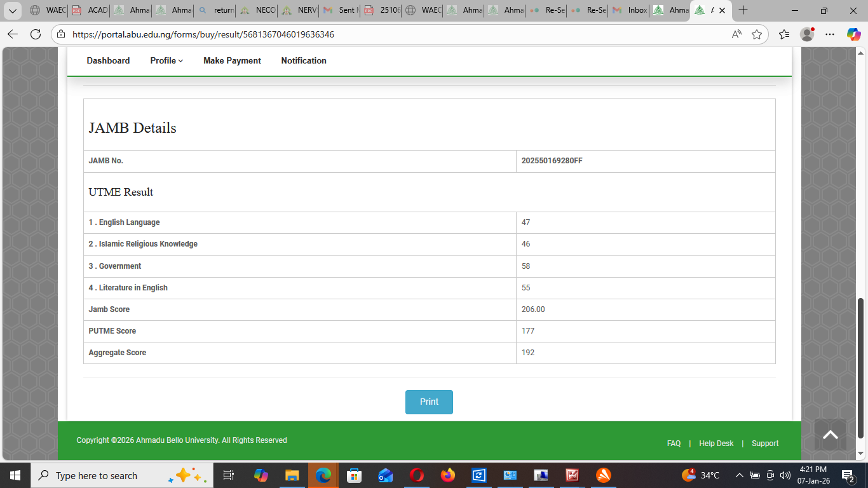Viewport: 868px width, 488px height.
Task: Open the Notification menu item
Action: click(304, 60)
